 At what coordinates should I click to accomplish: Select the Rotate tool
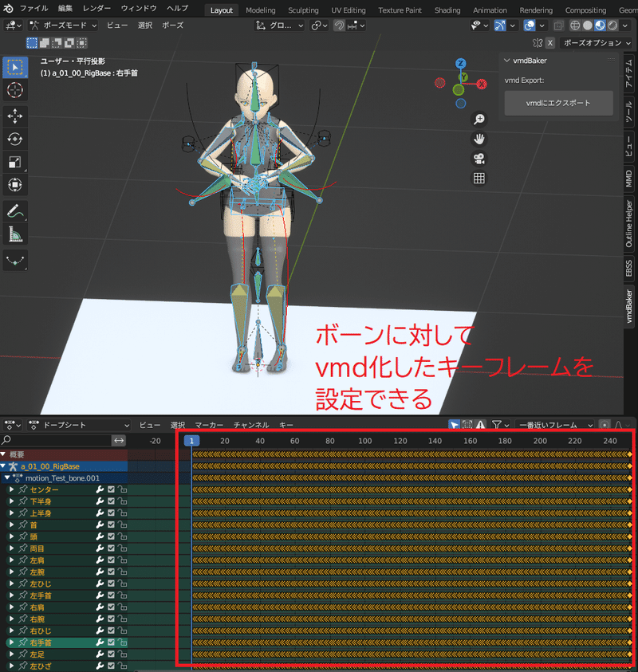(15, 139)
